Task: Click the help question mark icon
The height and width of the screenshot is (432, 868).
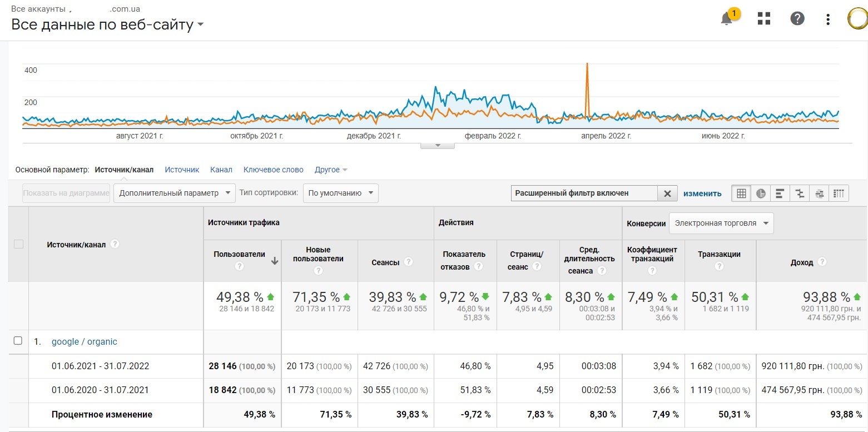Action: (x=797, y=18)
